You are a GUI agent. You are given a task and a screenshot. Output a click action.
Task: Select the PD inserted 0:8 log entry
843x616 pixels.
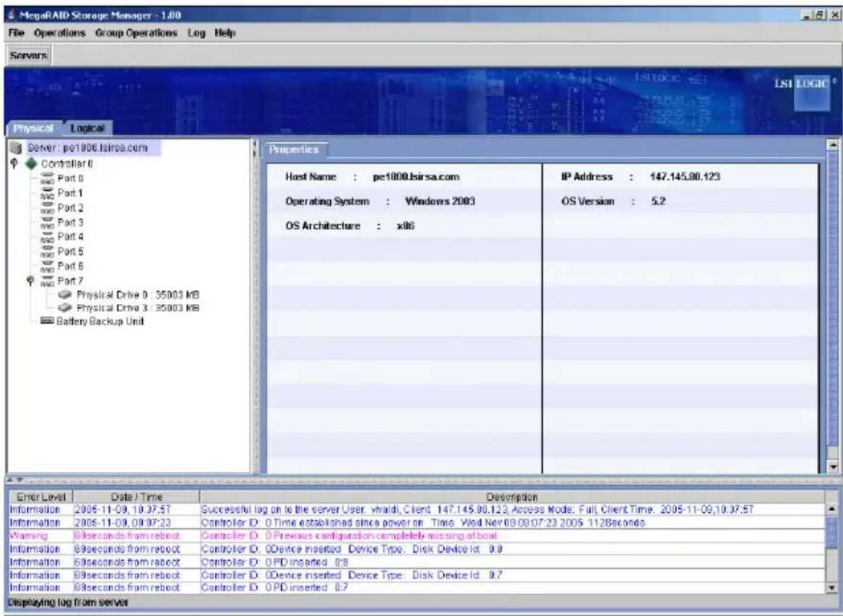pyautogui.click(x=417, y=562)
